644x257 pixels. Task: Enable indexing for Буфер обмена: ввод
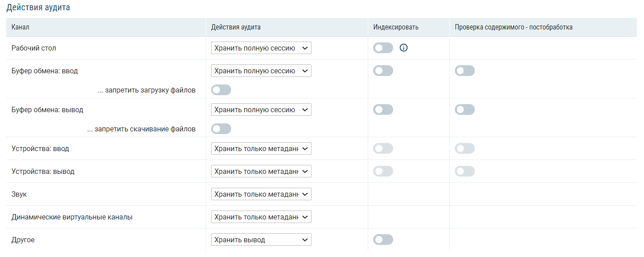[383, 71]
